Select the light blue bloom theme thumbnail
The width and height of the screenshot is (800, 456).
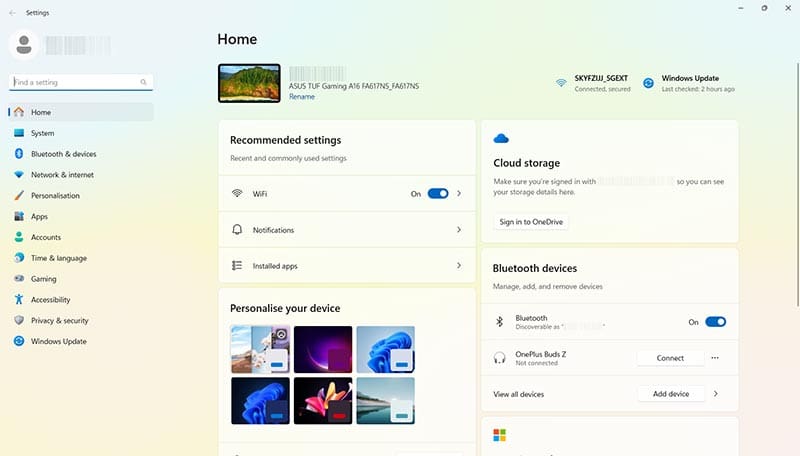385,349
